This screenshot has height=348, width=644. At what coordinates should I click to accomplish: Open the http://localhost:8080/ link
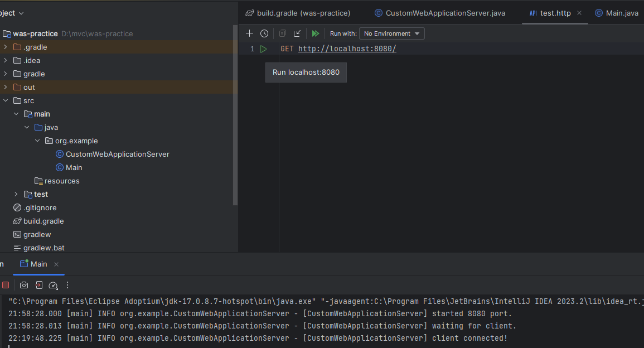point(347,49)
